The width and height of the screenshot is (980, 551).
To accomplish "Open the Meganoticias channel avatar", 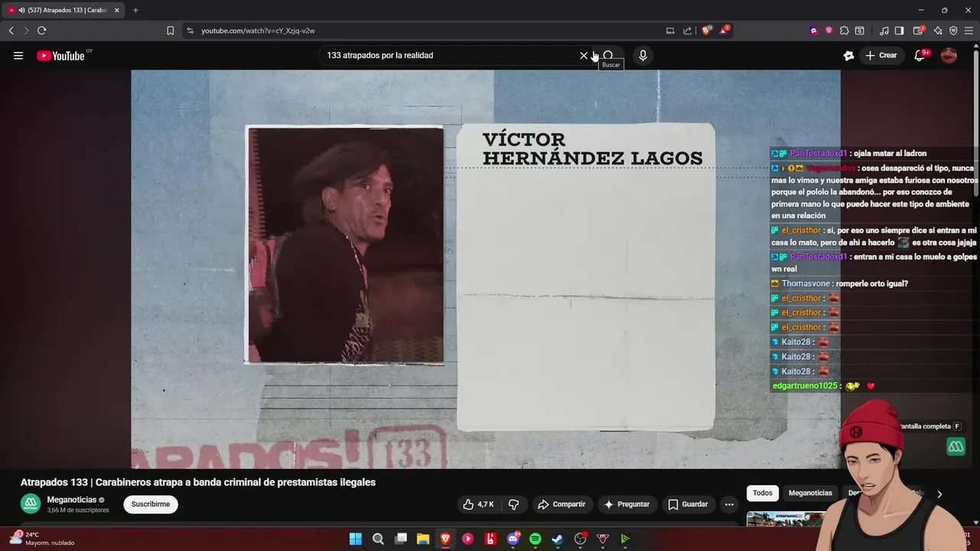I will [x=31, y=504].
